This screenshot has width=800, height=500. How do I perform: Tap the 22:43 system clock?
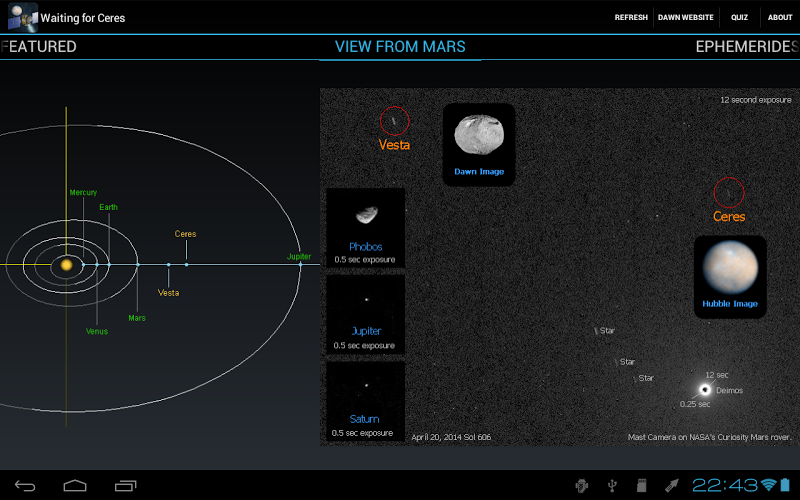coord(724,485)
